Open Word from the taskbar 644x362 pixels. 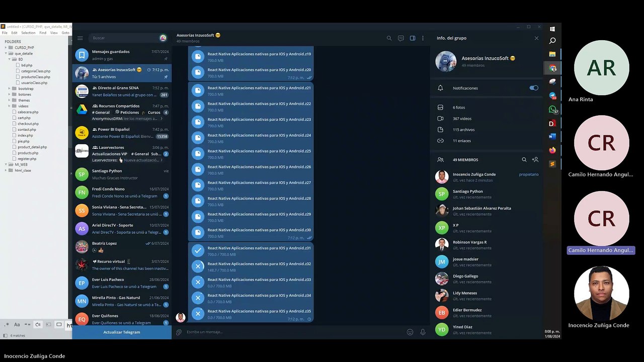pyautogui.click(x=552, y=136)
